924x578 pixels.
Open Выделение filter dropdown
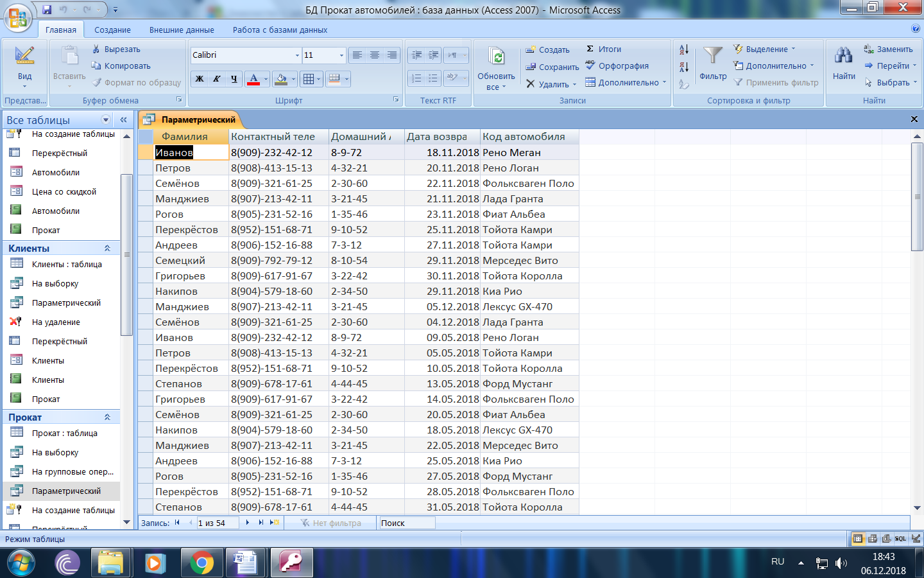(x=764, y=49)
